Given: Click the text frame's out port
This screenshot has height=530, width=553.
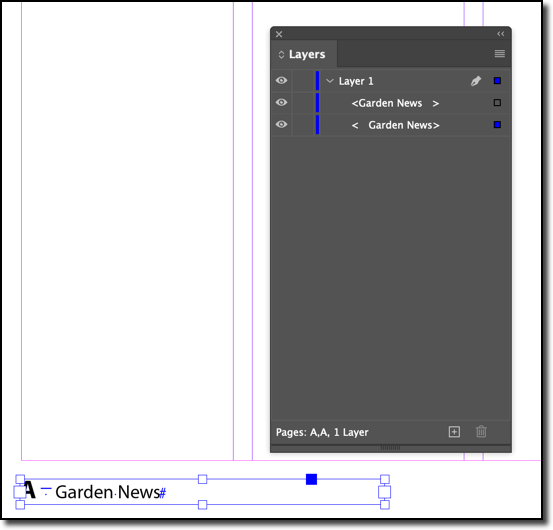Looking at the screenshot, I should [384, 492].
